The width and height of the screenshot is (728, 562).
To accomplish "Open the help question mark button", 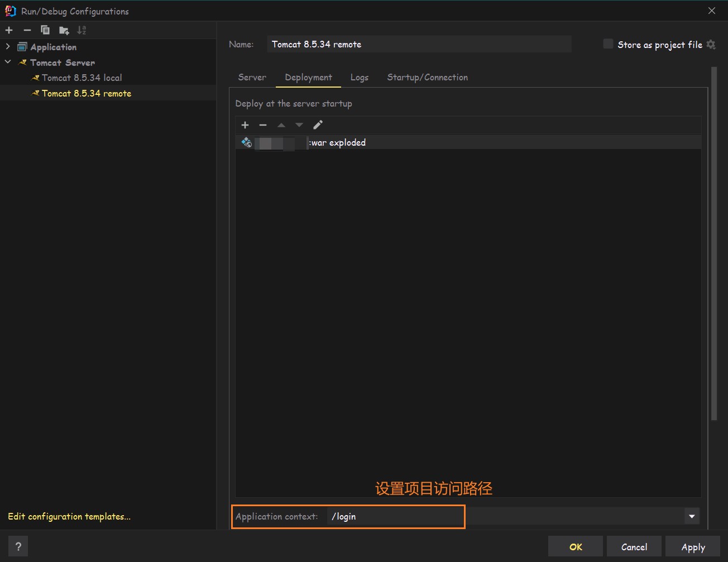I will pyautogui.click(x=18, y=547).
